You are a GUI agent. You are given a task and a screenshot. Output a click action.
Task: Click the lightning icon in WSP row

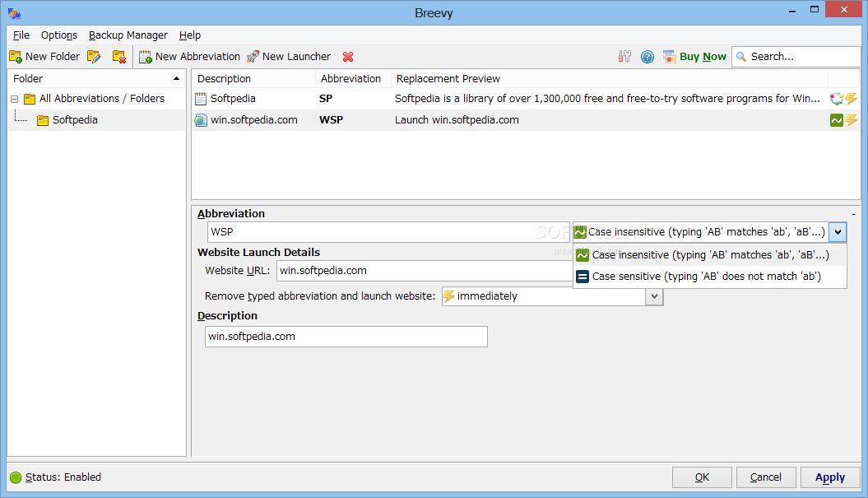851,120
